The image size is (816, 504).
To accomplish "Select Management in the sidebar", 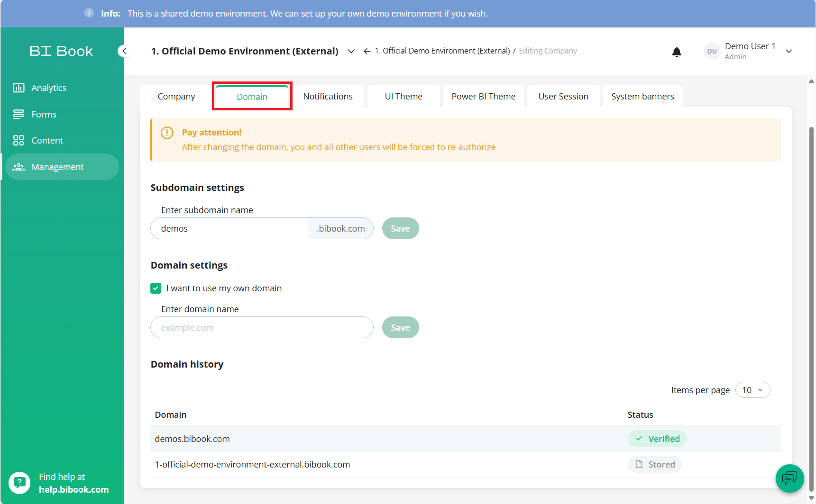I will coord(62,167).
